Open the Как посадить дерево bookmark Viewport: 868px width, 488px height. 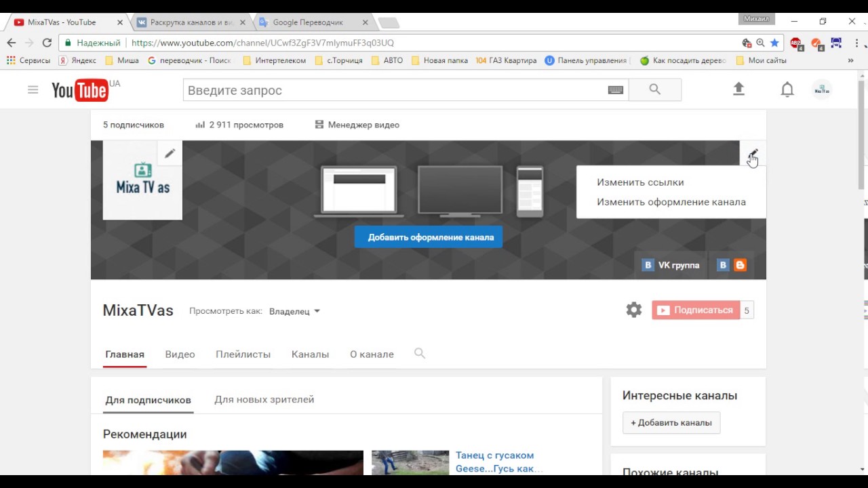click(683, 60)
